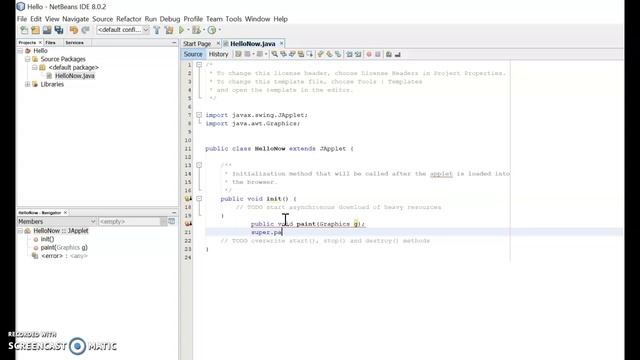The height and width of the screenshot is (360, 640).
Task: Switch to the Start Page tab
Action: (x=197, y=44)
